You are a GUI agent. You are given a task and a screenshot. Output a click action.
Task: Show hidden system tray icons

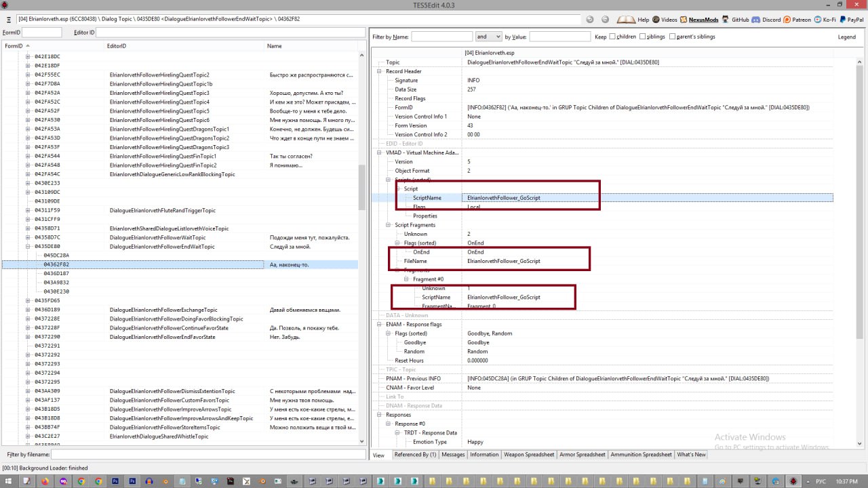point(807,481)
